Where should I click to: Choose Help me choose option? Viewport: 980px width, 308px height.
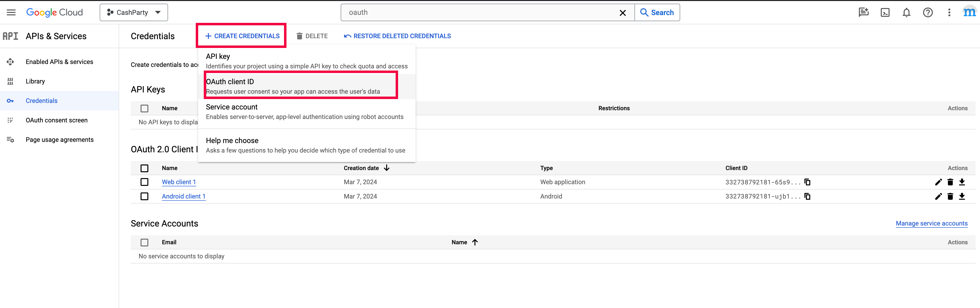click(307, 145)
